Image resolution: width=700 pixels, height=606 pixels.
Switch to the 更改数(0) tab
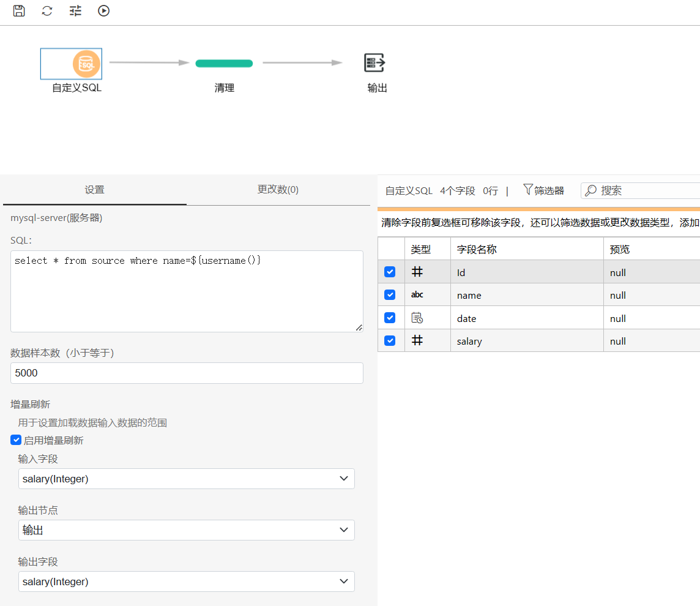coord(278,190)
